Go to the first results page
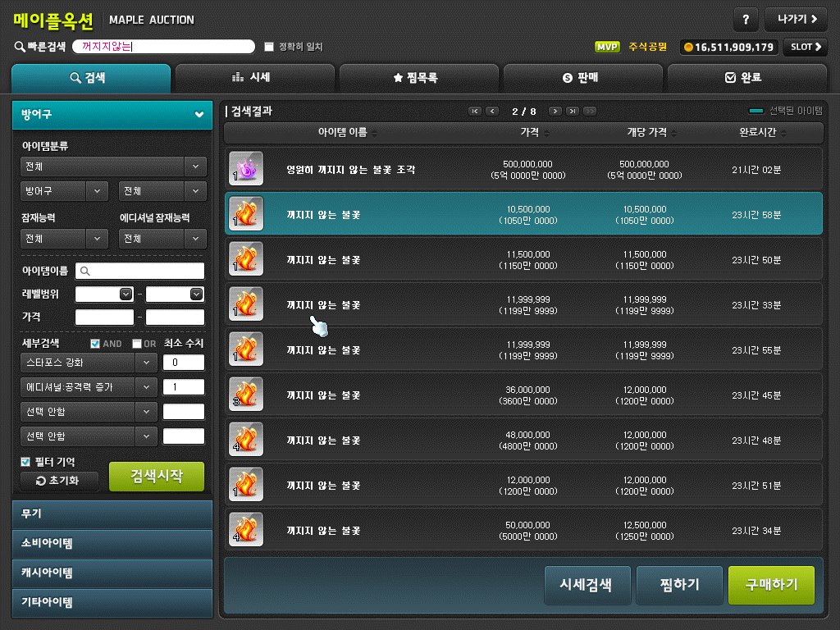The image size is (840, 630). [x=475, y=111]
